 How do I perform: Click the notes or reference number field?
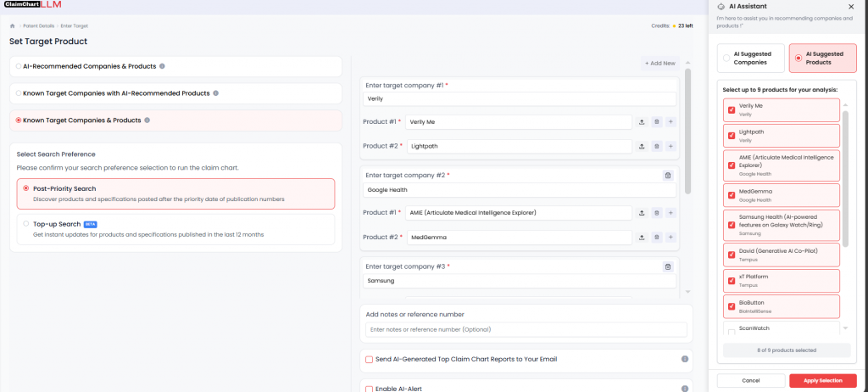[x=526, y=329]
